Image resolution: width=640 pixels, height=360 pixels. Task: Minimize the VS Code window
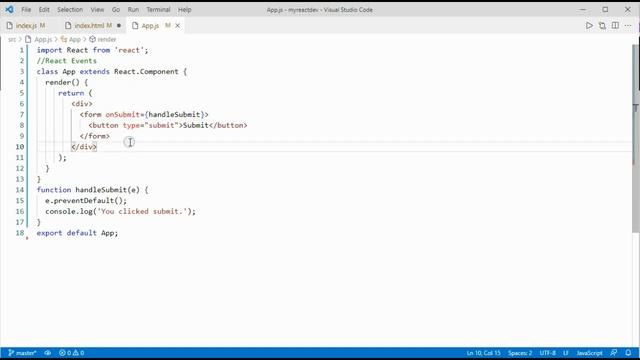(x=583, y=9)
